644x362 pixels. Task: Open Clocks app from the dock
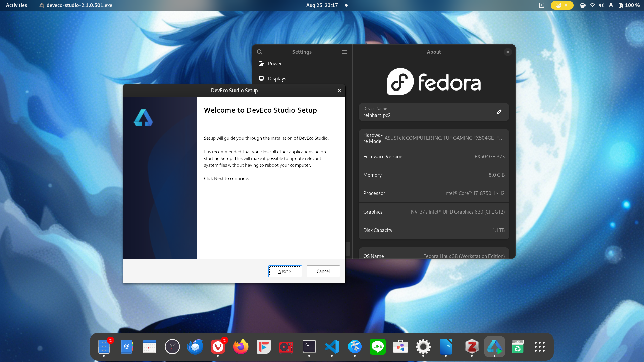[x=172, y=347]
